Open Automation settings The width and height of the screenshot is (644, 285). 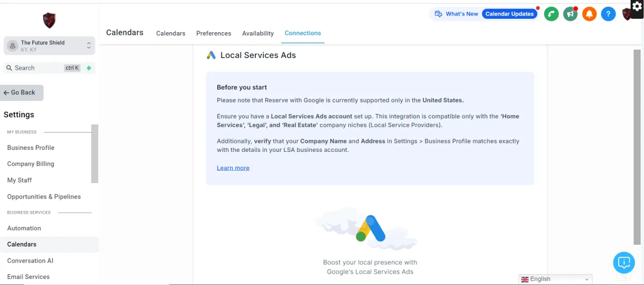24,228
